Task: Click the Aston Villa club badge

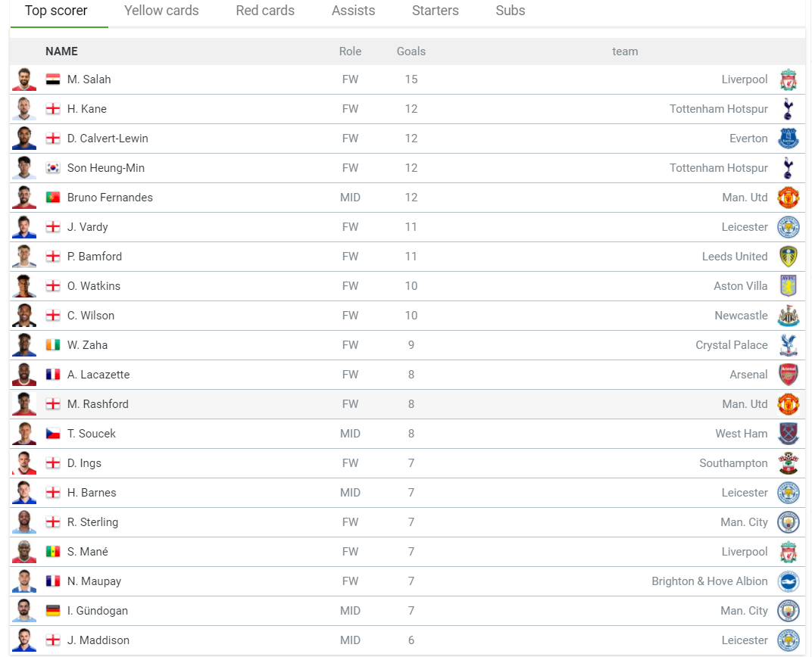Action: 789,286
